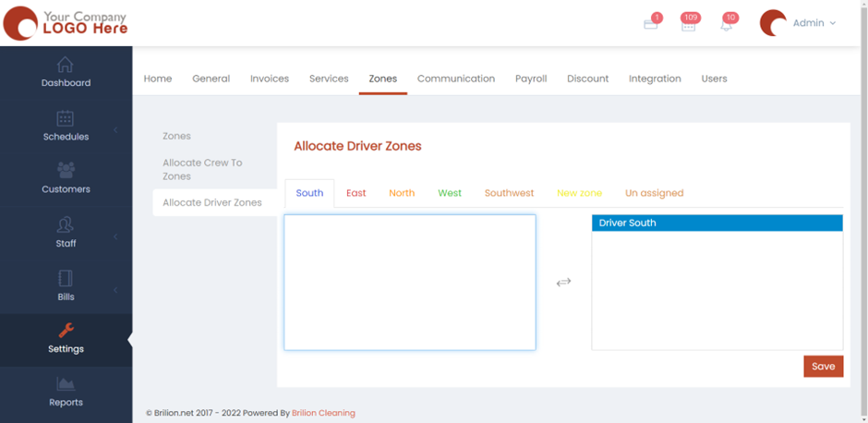
Task: Click the Schedules calendar icon
Action: [x=66, y=118]
